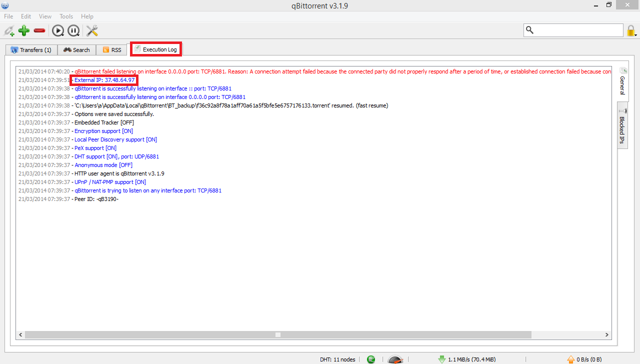Click the resume play toolbar button

[x=58, y=31]
